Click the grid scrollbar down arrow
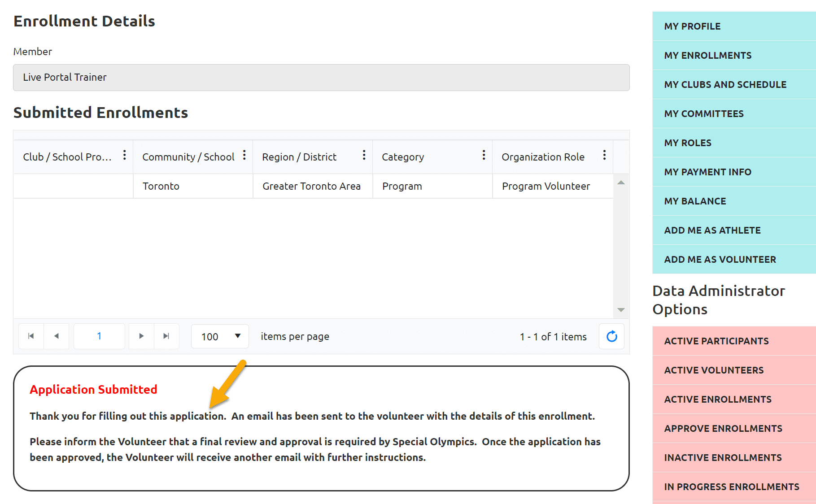The width and height of the screenshot is (816, 504). click(621, 310)
